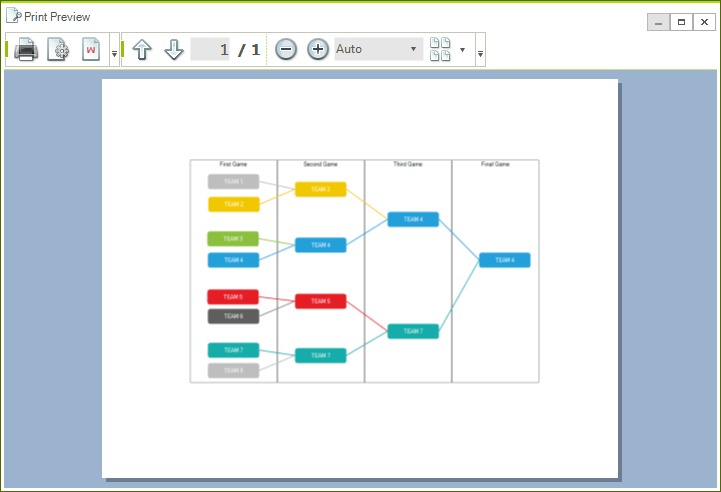
Task: Open first toolbar overflow options arrow
Action: [114, 54]
